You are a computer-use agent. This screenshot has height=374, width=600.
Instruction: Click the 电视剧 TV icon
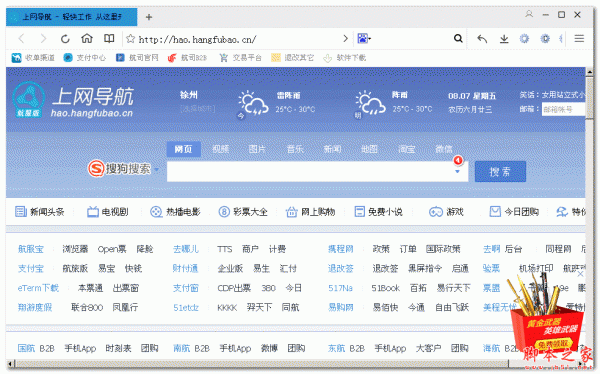(93, 211)
